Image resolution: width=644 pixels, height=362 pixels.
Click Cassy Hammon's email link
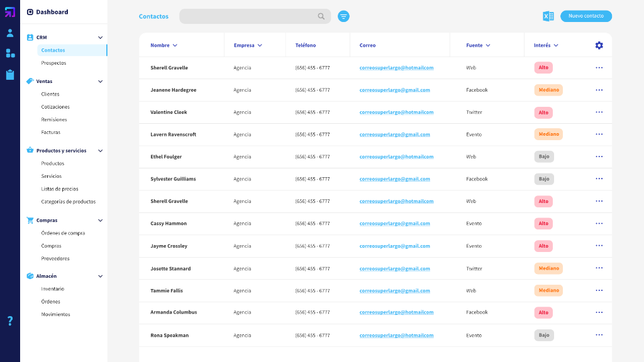[x=395, y=223]
